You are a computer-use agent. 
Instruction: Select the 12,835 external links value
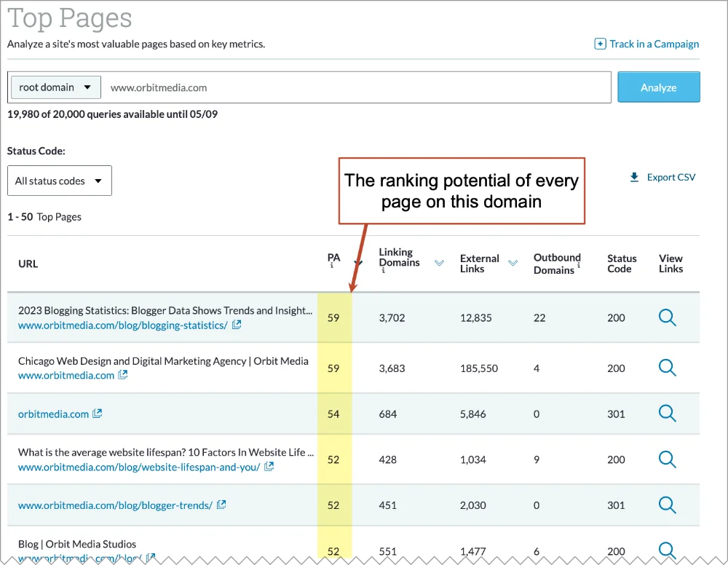coord(475,318)
